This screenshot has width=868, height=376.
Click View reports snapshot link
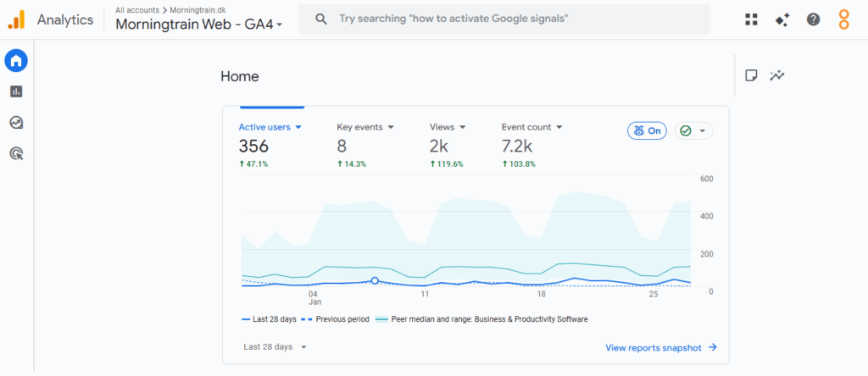point(661,347)
